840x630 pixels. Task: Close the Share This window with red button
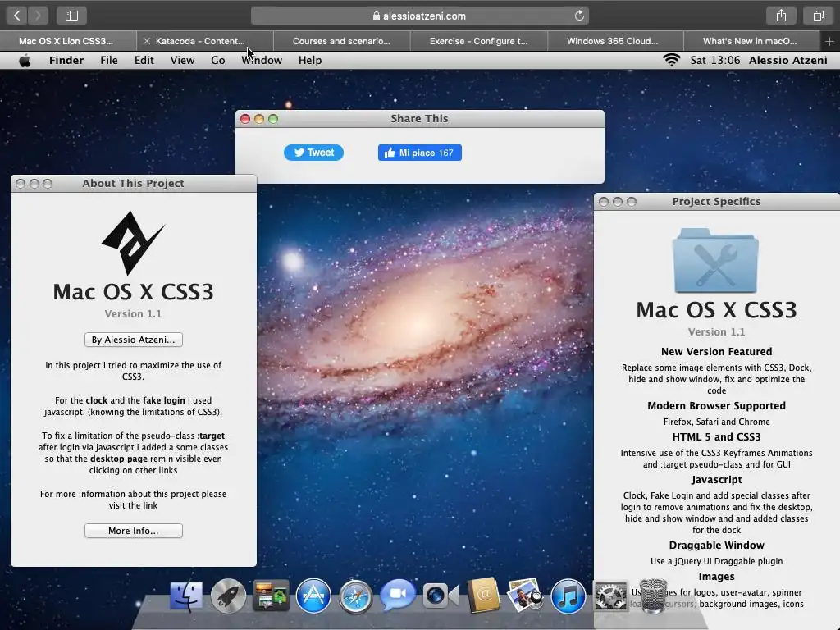pos(245,119)
